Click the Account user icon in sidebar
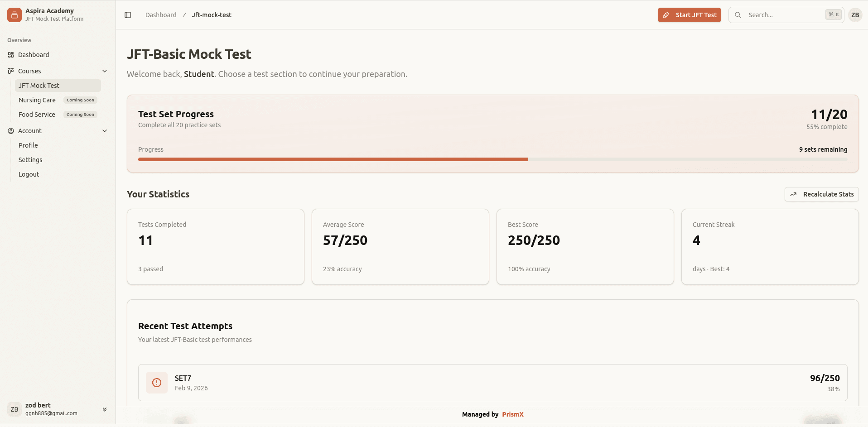 pos(11,131)
